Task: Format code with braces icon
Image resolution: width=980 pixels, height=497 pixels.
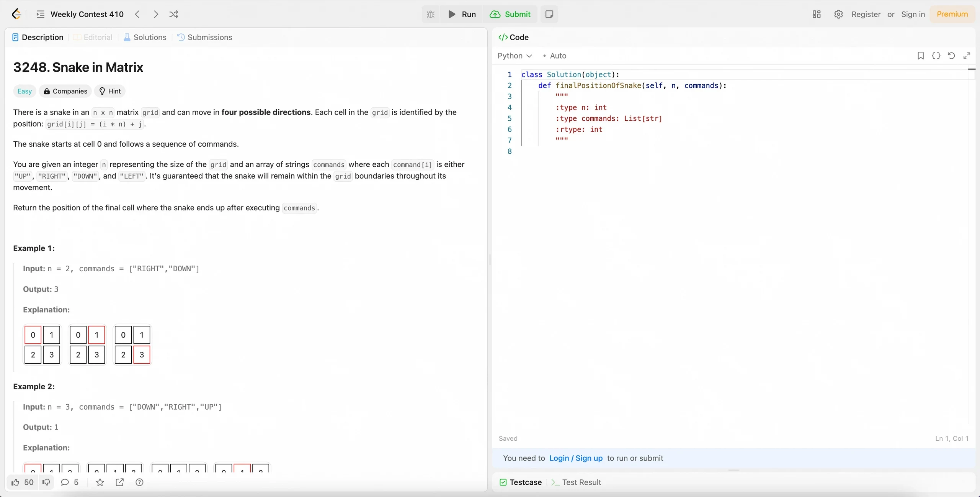Action: coord(936,56)
